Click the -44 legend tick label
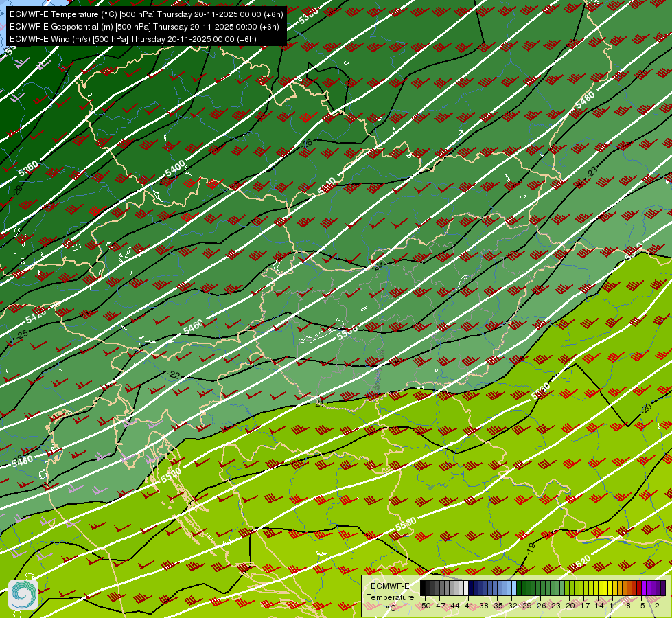 [454, 606]
